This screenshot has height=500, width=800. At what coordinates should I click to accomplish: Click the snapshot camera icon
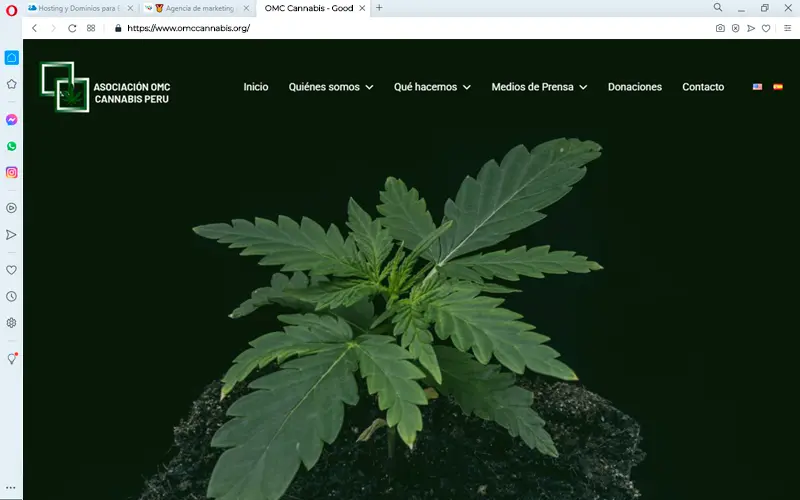[x=720, y=28]
